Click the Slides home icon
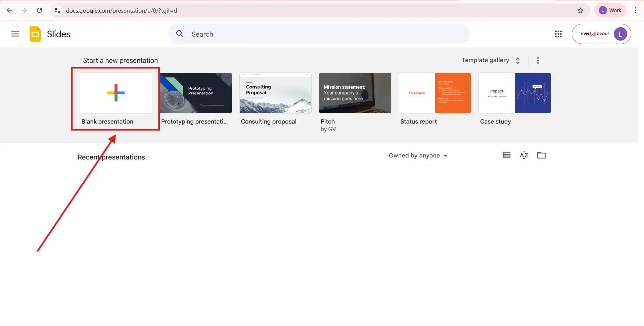 pos(35,34)
